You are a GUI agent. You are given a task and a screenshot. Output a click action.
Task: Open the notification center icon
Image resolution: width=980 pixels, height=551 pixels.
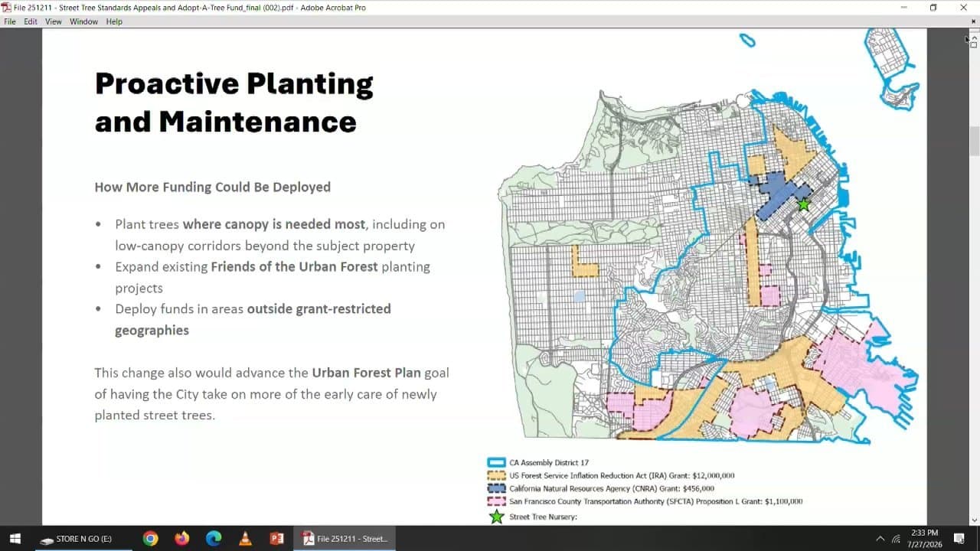click(x=959, y=539)
